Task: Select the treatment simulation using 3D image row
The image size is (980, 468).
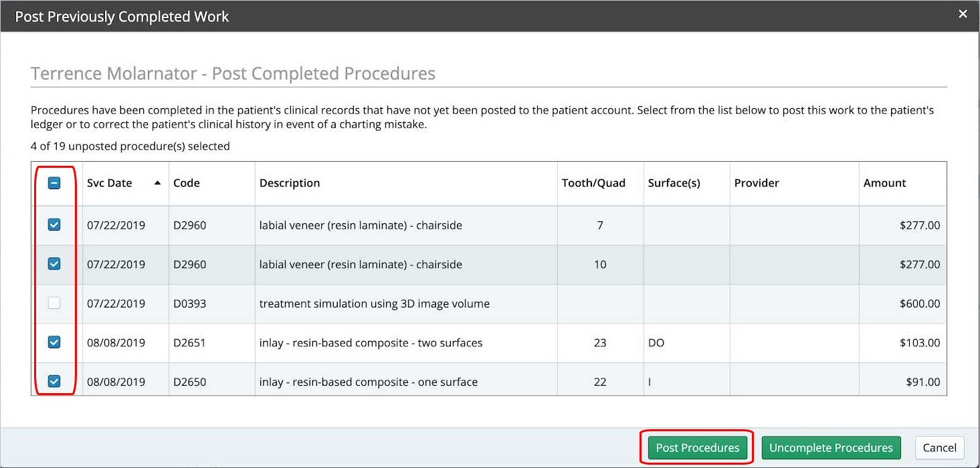Action: coord(488,304)
